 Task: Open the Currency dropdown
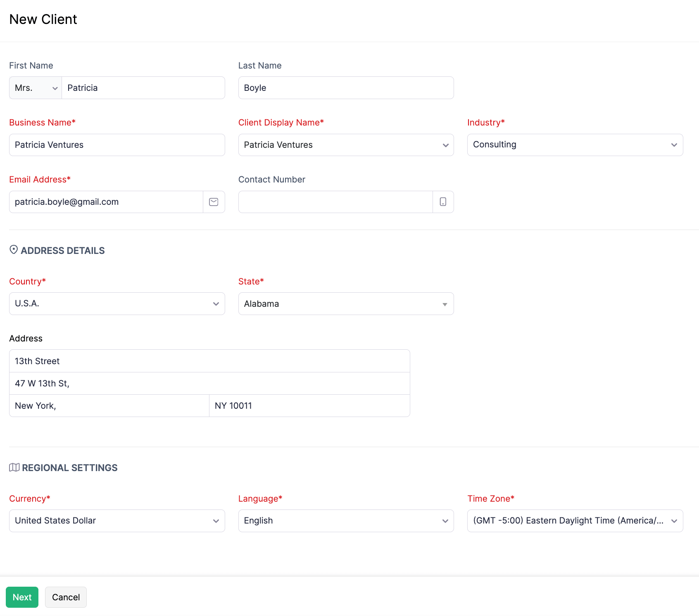click(x=216, y=521)
